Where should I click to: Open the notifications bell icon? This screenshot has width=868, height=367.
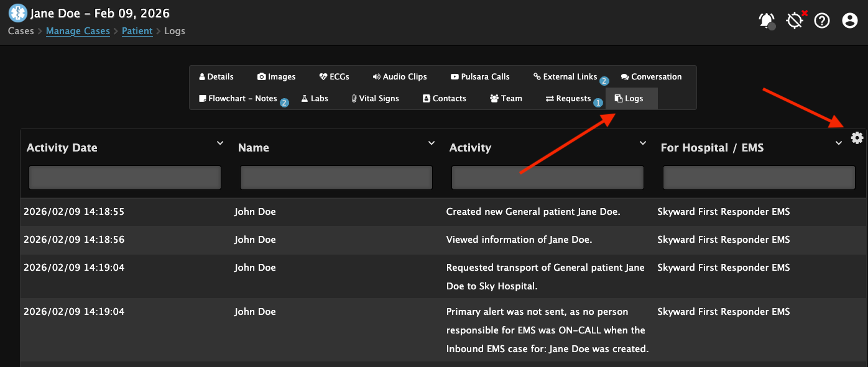767,20
